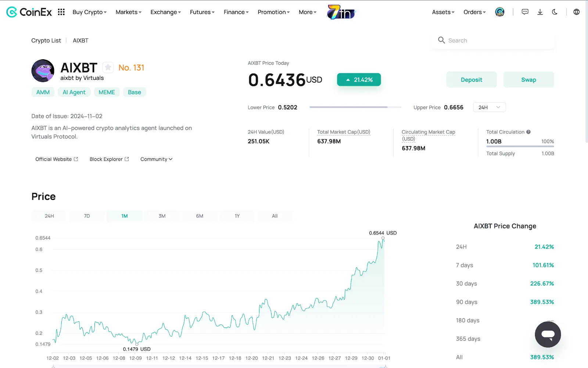The height and width of the screenshot is (368, 588).
Task: Expand the Futures menu
Action: click(x=202, y=12)
